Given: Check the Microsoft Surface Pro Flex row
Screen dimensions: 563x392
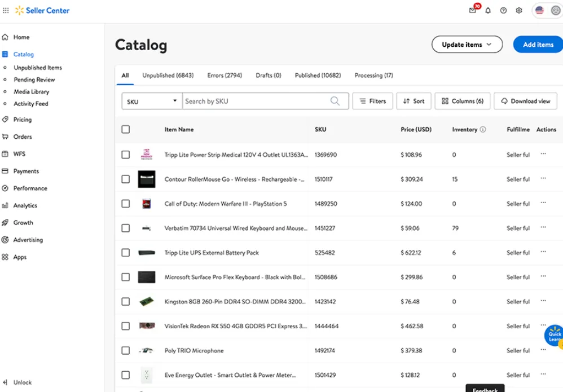Looking at the screenshot, I should pos(126,277).
